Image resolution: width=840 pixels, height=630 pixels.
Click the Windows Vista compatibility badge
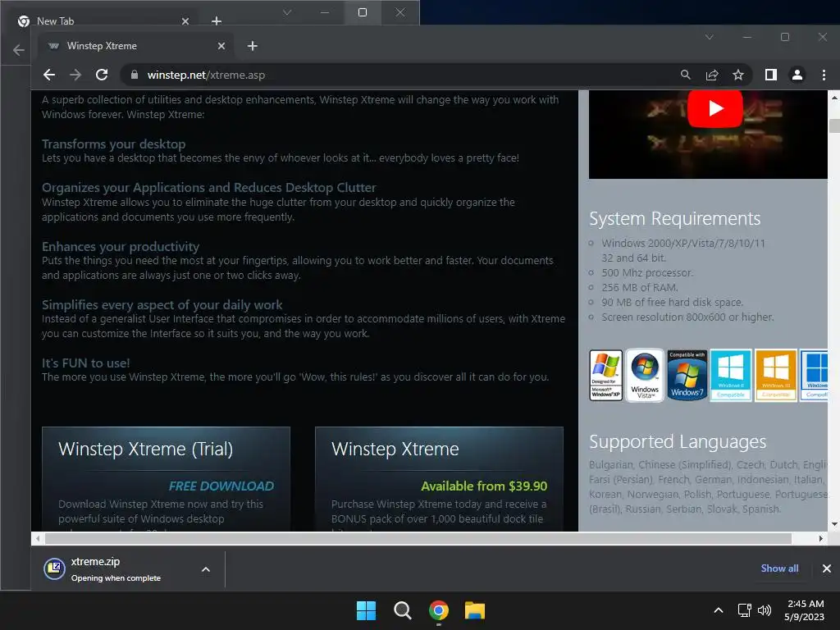[x=645, y=376]
